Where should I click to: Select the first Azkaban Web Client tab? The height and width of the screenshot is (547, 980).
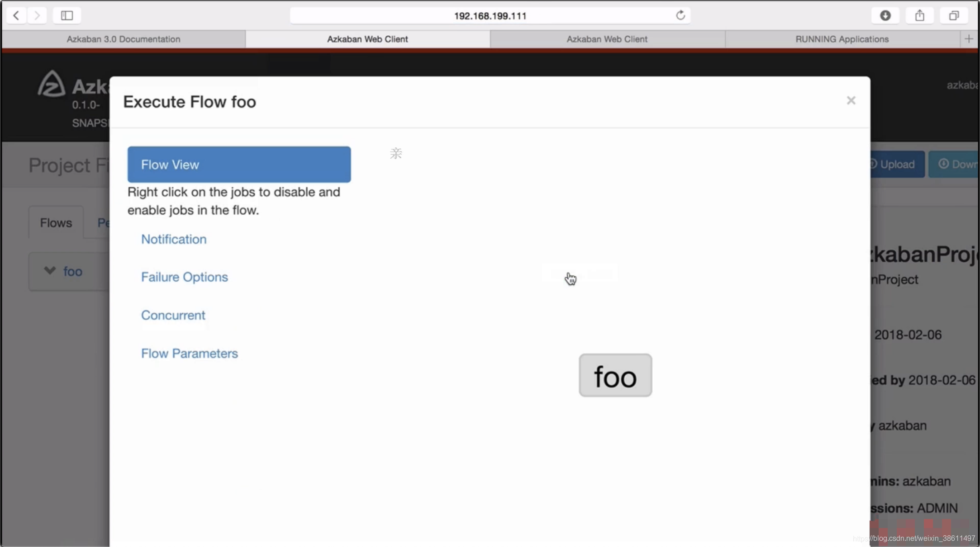(x=367, y=39)
